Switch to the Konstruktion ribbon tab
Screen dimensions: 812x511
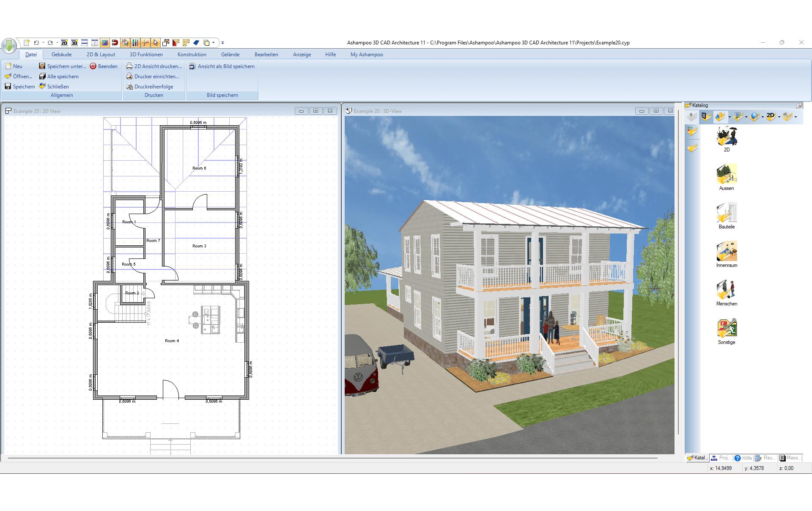pos(192,55)
